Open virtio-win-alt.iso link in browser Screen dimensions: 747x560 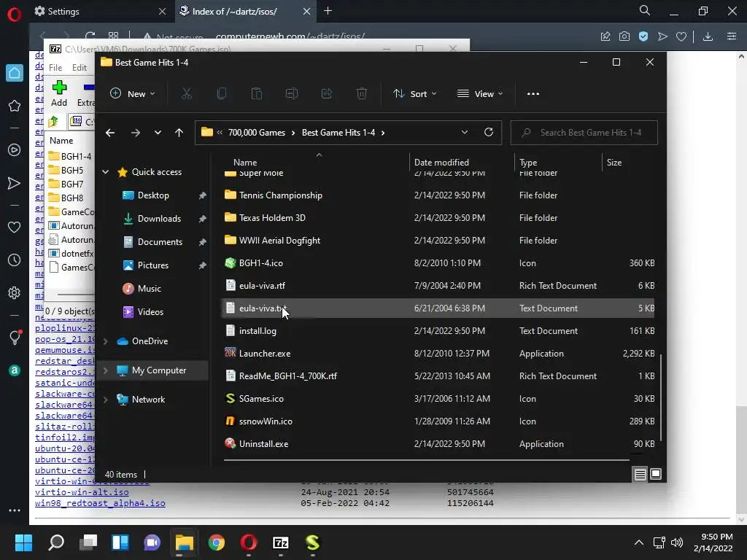pyautogui.click(x=82, y=492)
